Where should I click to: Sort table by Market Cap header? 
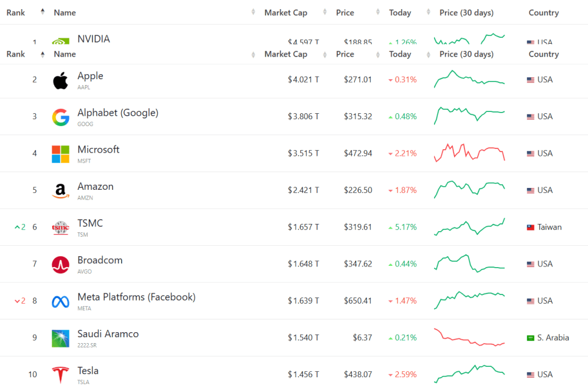point(285,54)
